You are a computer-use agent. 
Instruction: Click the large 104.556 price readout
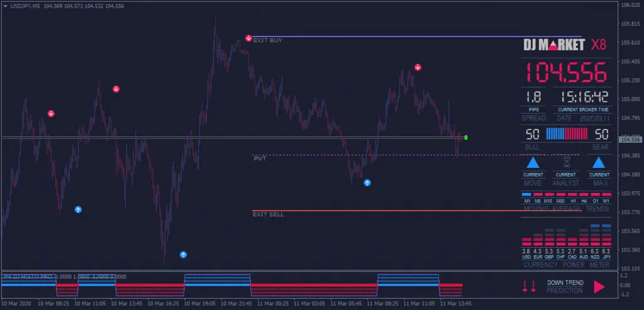[567, 73]
